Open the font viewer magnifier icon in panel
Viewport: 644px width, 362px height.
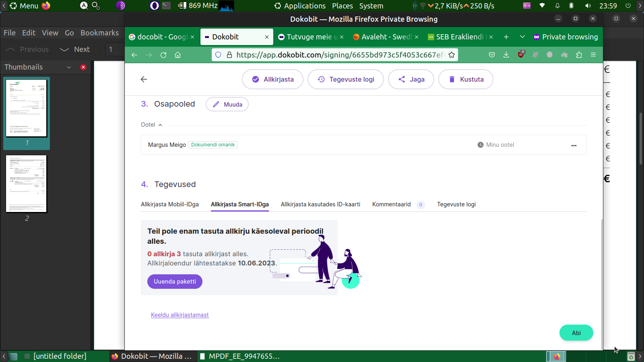[x=84, y=6]
